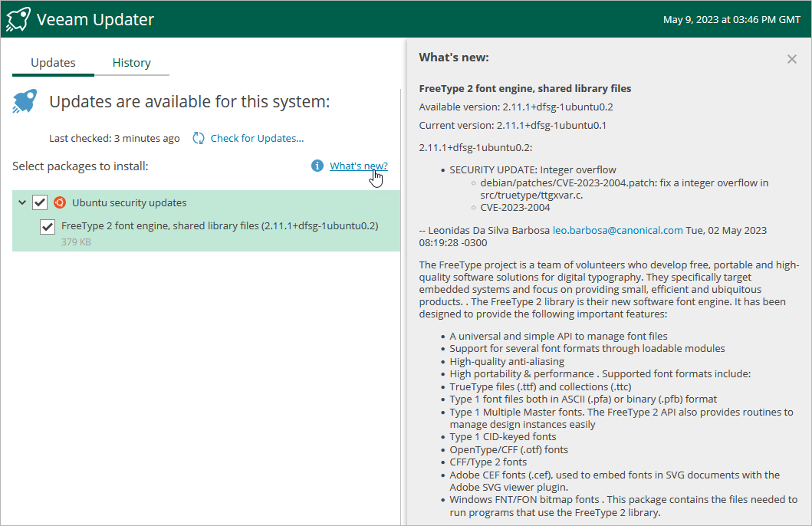
Task: Click the Check for Updates link
Action: coord(257,138)
